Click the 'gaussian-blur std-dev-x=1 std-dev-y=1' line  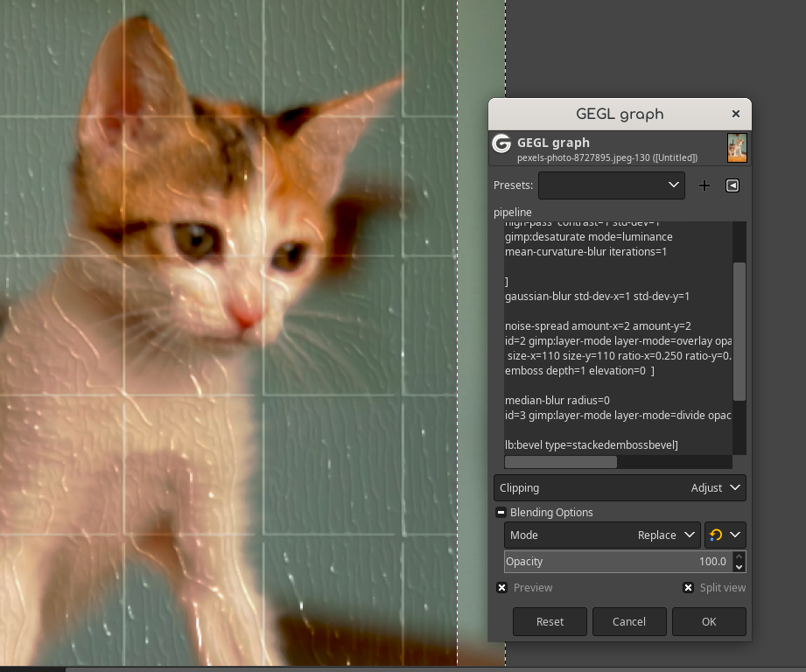598,296
